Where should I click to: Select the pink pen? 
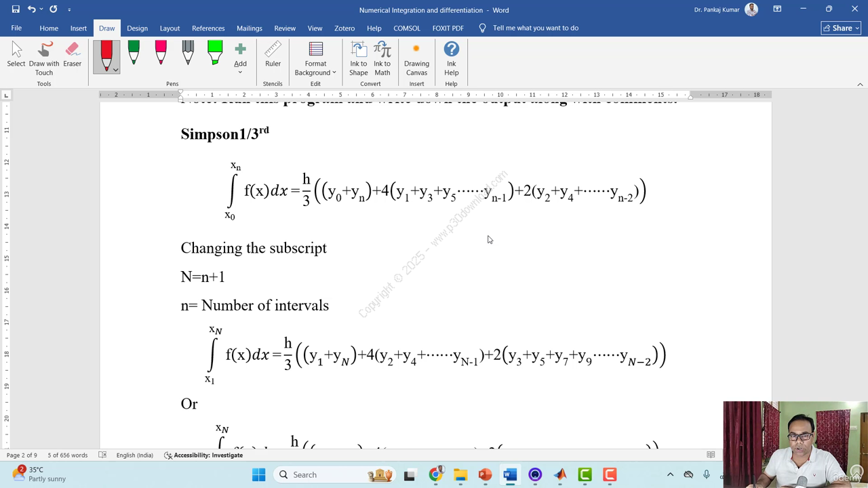pos(161,53)
